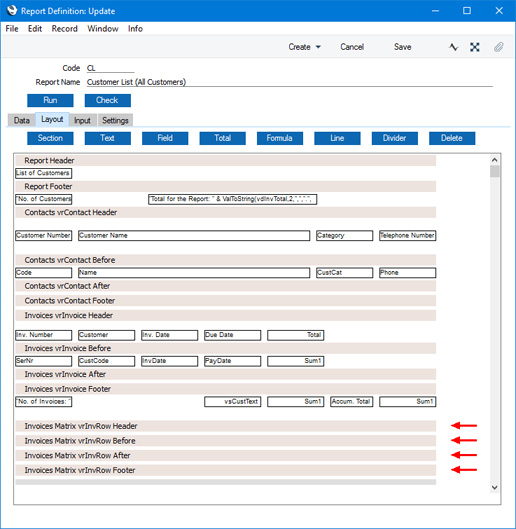Click the expand arrows icon beside Save
Screen dimensions: 516x529
475,47
